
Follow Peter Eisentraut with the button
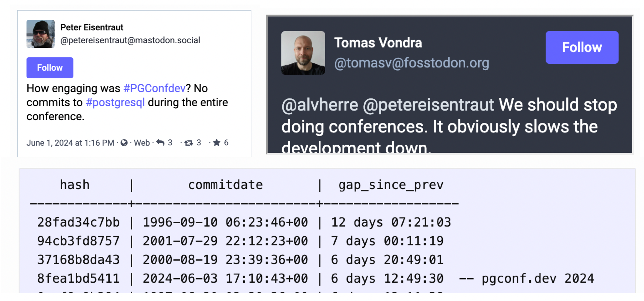point(50,68)
